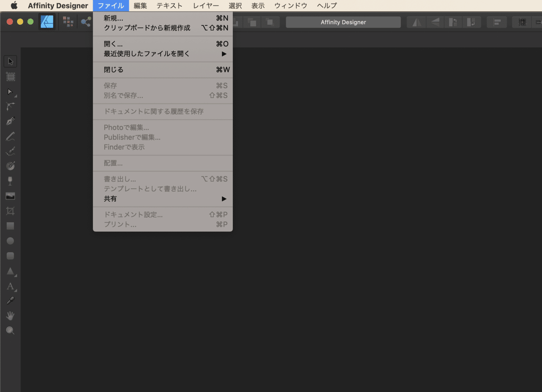Screen dimensions: 542x392
Task: Click Rotate Counterclockwise toolbar icon
Action: pyautogui.click(x=453, y=22)
